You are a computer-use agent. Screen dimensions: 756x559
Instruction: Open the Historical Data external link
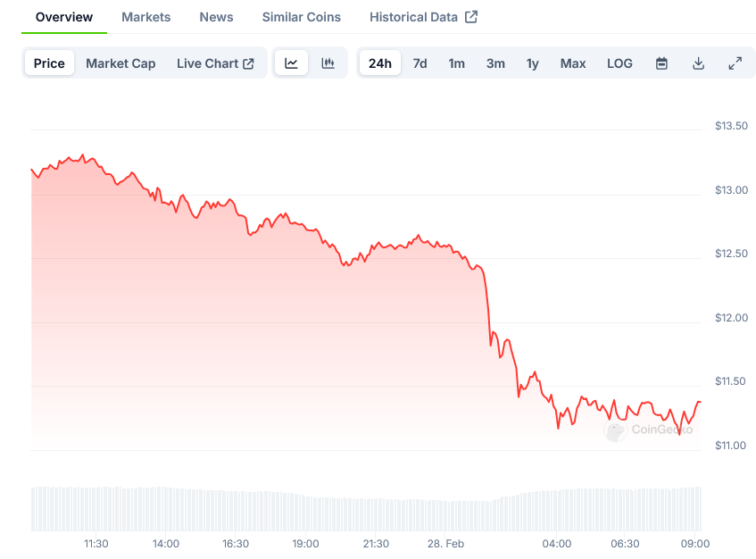[x=423, y=17]
